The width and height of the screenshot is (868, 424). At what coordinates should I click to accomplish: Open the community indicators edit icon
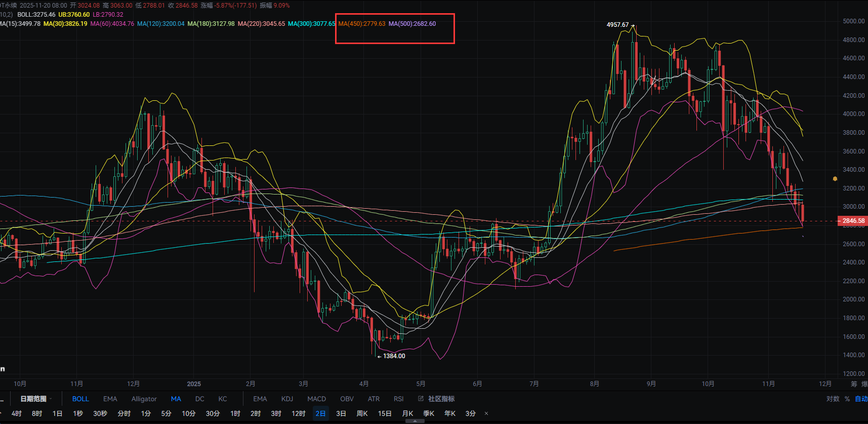421,399
